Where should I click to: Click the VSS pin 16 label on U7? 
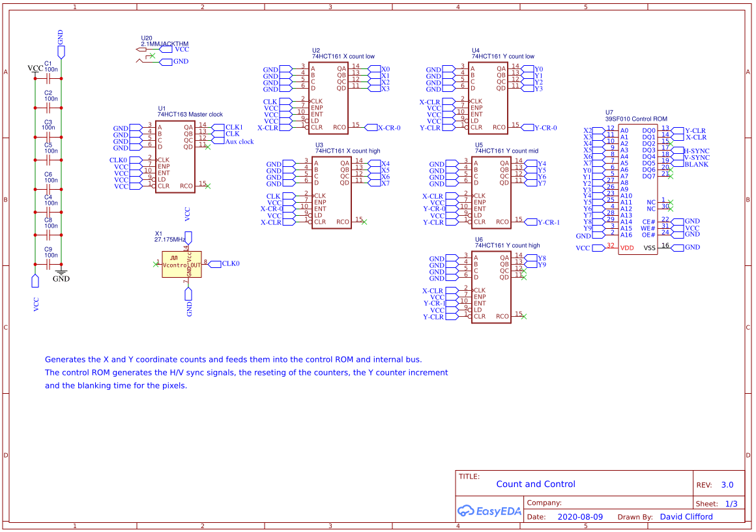[650, 248]
